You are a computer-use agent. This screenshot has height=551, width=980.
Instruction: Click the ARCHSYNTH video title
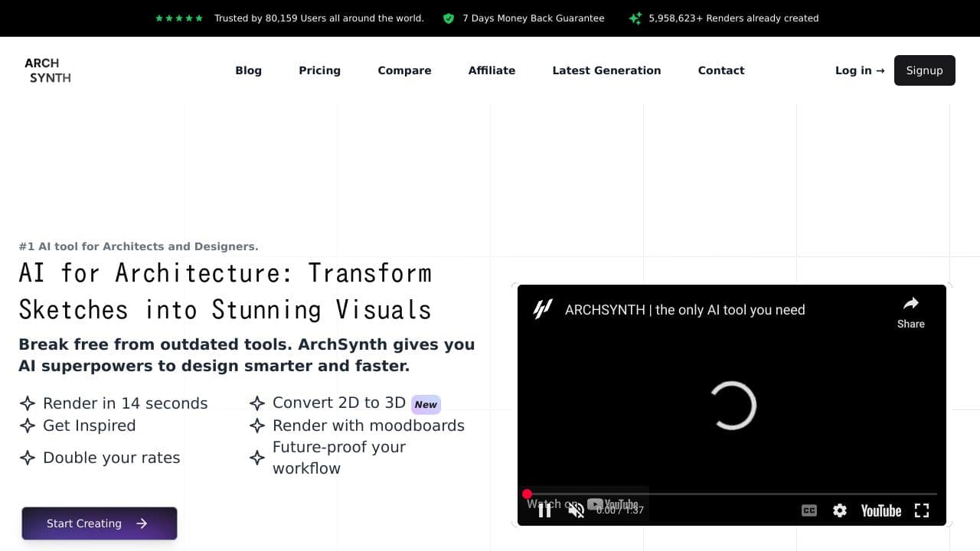click(685, 310)
